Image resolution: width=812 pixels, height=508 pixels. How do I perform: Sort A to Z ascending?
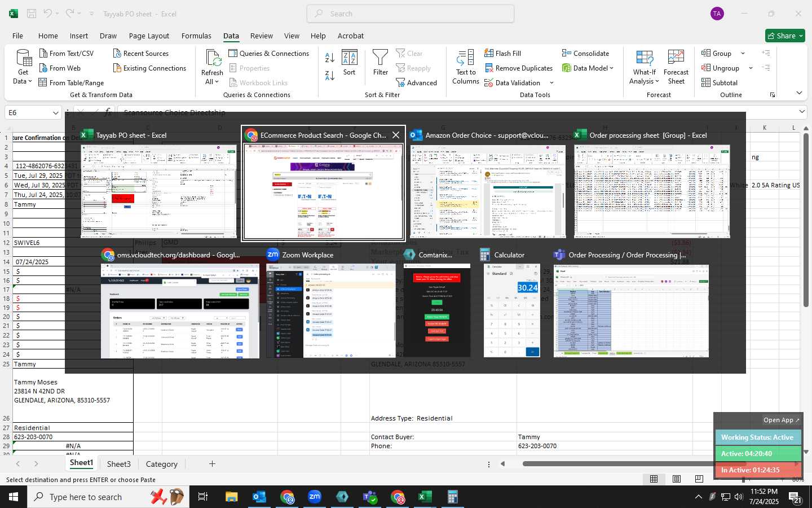[330, 58]
